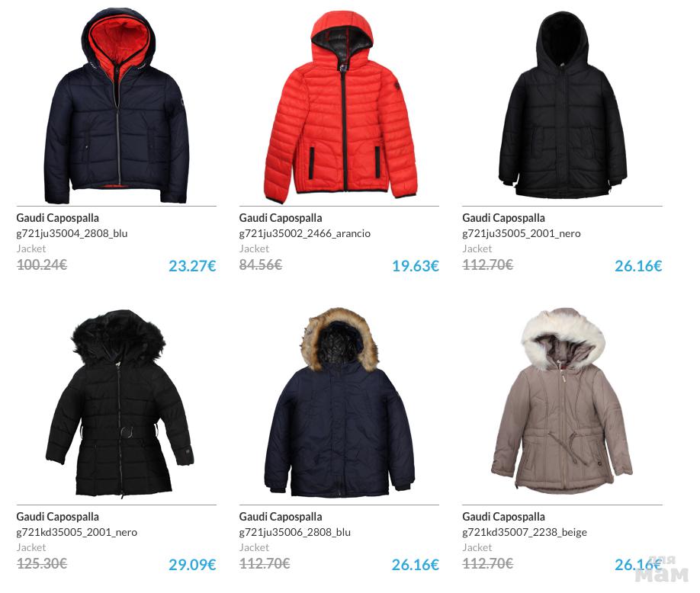Click the crossed-out 84.56€ original price
This screenshot has width=700, height=593.
tap(261, 265)
